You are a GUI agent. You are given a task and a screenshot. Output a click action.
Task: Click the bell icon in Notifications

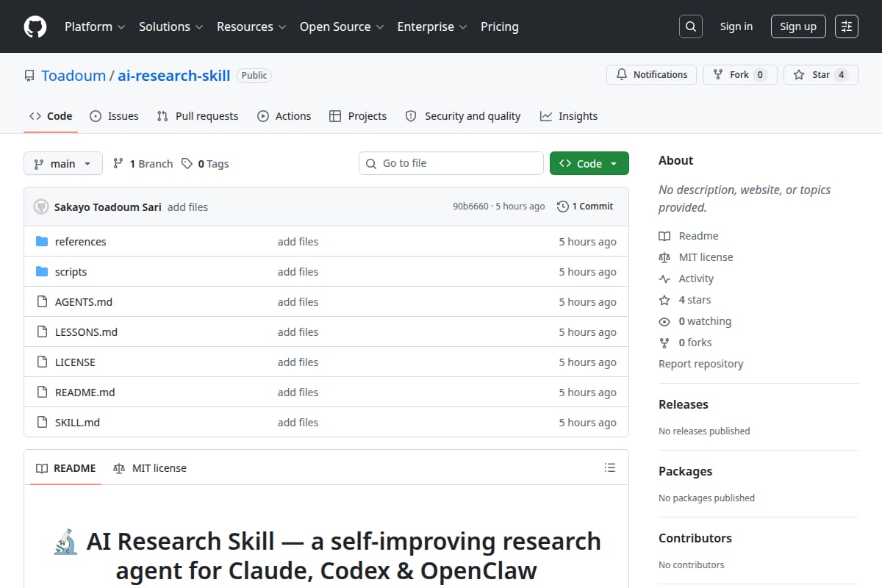point(622,75)
